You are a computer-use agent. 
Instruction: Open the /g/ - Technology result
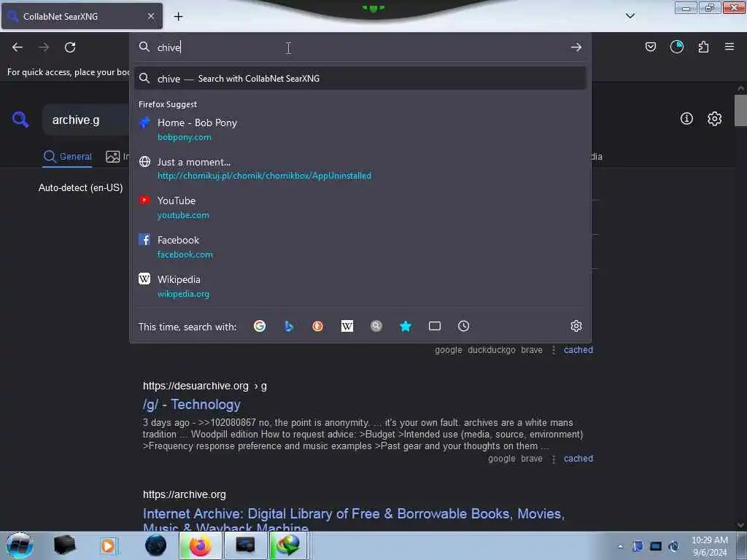click(x=192, y=404)
